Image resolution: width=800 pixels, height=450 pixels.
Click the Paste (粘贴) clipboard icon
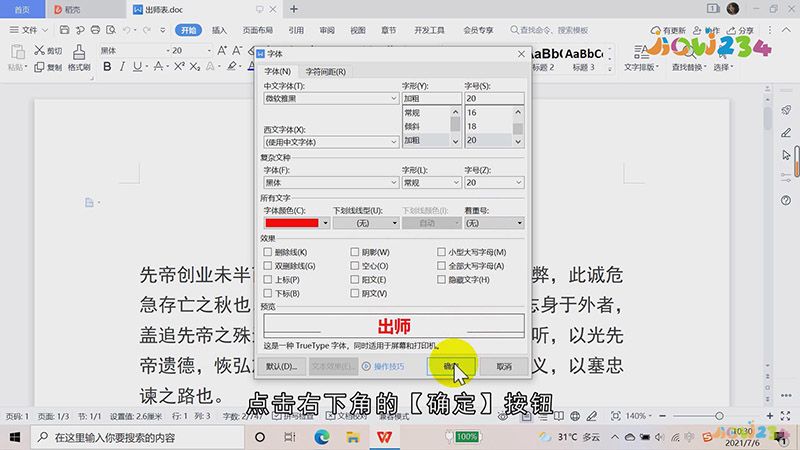[17, 52]
